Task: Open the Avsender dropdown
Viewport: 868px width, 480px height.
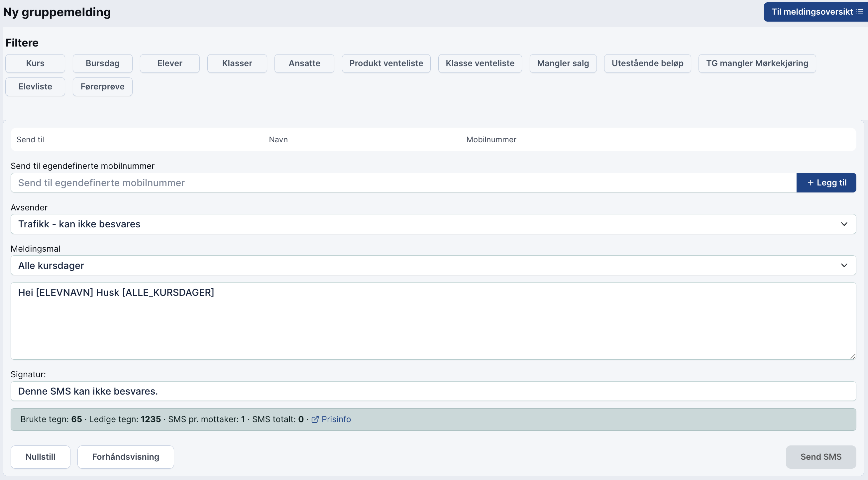Action: point(433,224)
